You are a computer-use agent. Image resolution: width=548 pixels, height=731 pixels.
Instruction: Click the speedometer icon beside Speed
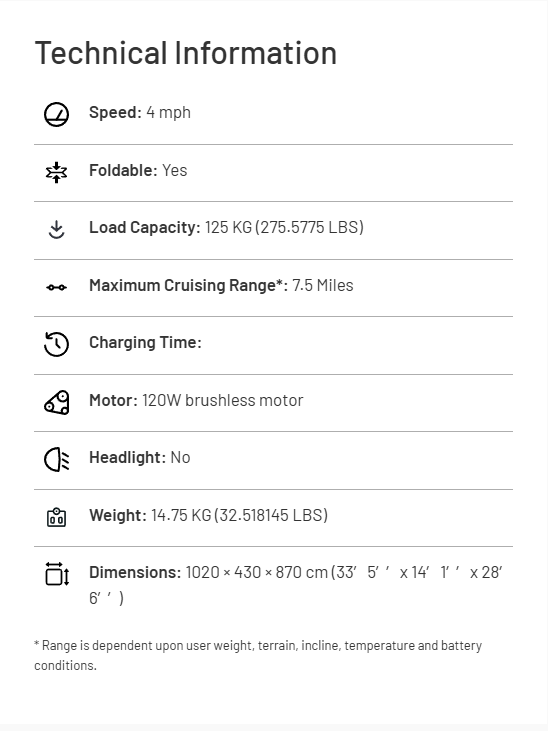click(x=56, y=114)
